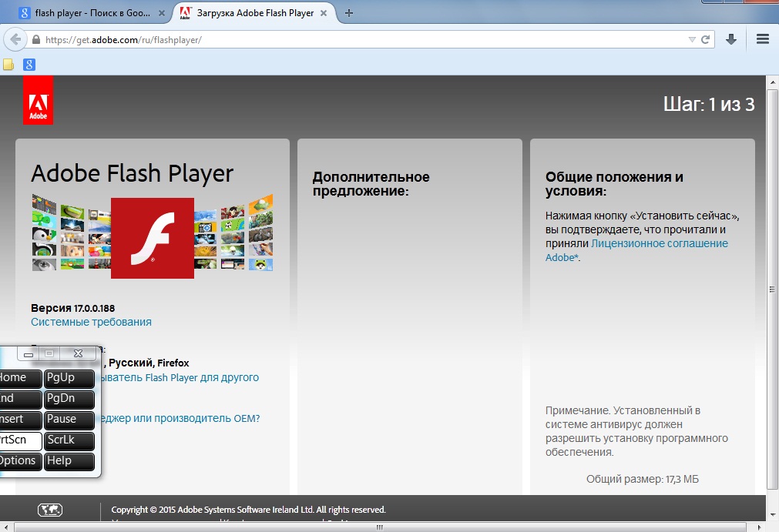Click the red Flash Player logo image
This screenshot has width=779, height=532.
(153, 238)
